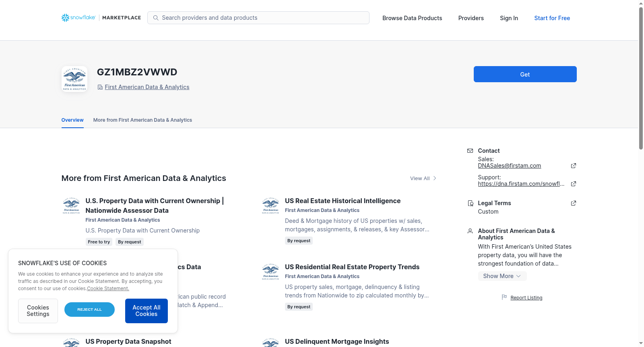644x347 pixels.
Task: Click the Legal Terms document icon
Action: click(x=470, y=203)
